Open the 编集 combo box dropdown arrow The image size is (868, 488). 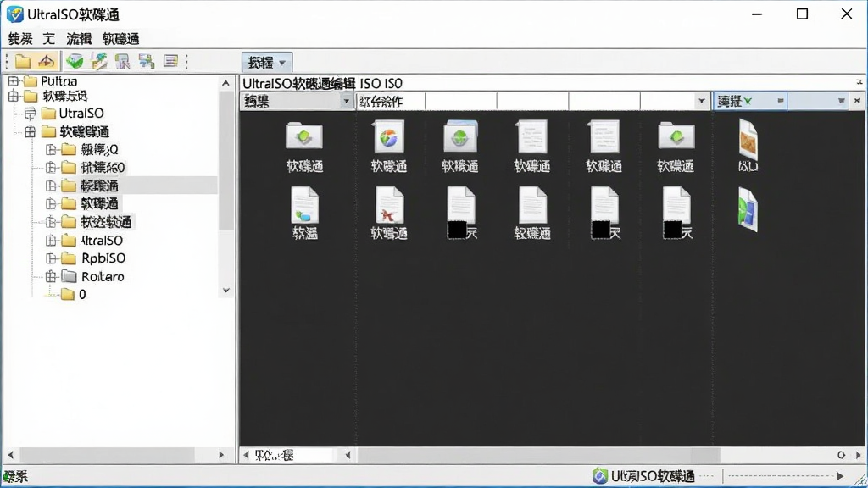pyautogui.click(x=347, y=102)
